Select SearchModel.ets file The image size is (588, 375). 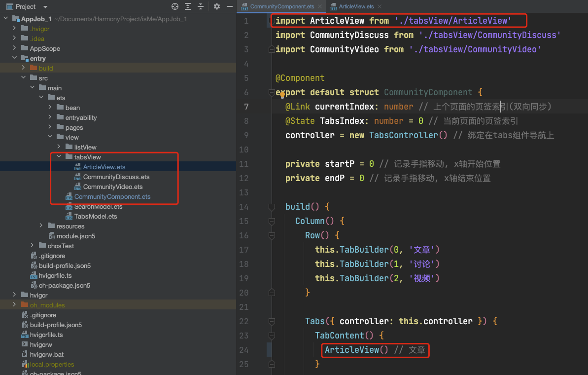(x=98, y=206)
